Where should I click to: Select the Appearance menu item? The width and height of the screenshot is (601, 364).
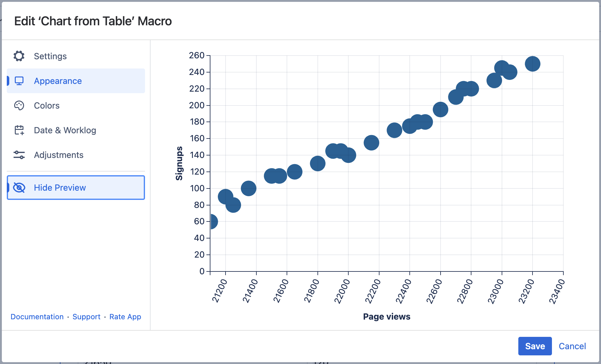pyautogui.click(x=58, y=81)
